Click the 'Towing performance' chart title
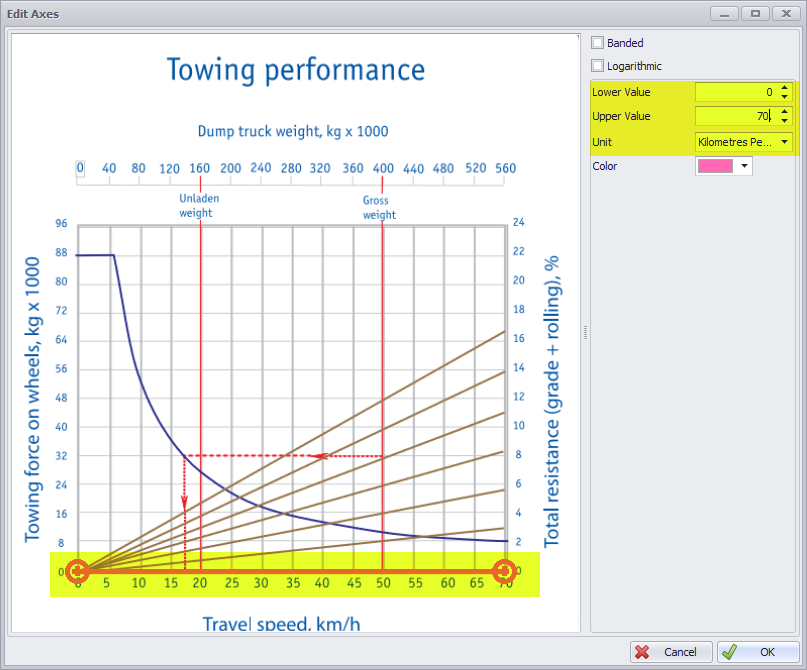This screenshot has height=670, width=807. coord(296,70)
